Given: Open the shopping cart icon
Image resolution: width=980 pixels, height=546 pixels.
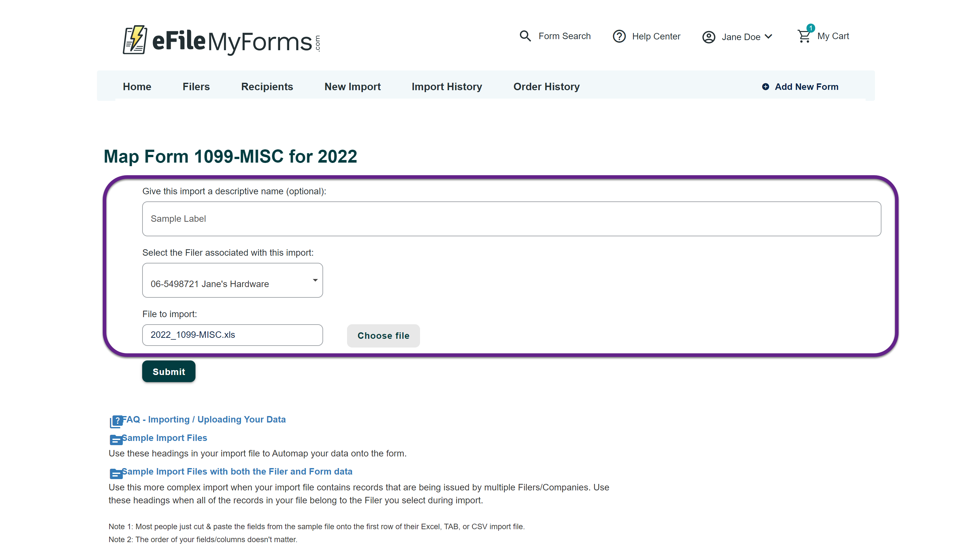Looking at the screenshot, I should click(x=804, y=36).
